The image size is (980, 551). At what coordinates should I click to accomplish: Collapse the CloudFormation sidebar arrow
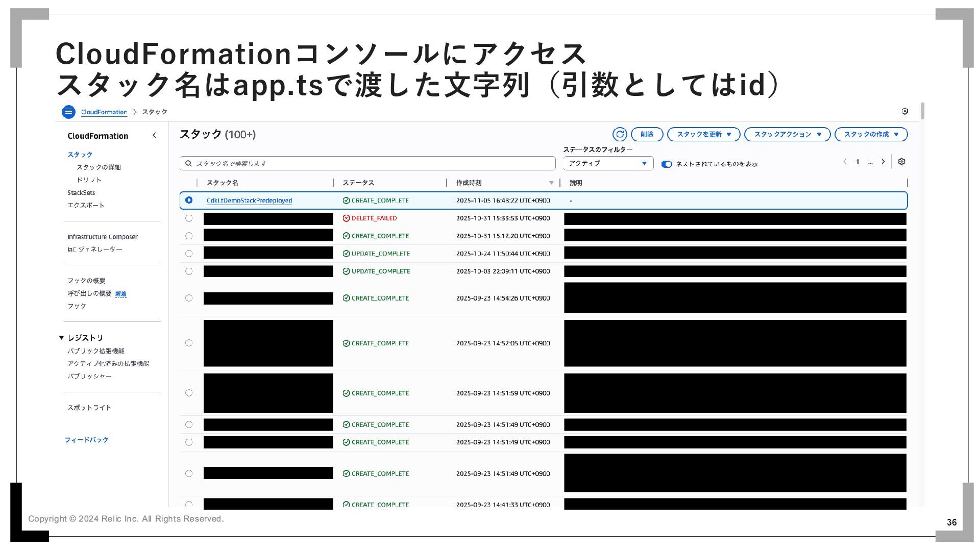154,135
